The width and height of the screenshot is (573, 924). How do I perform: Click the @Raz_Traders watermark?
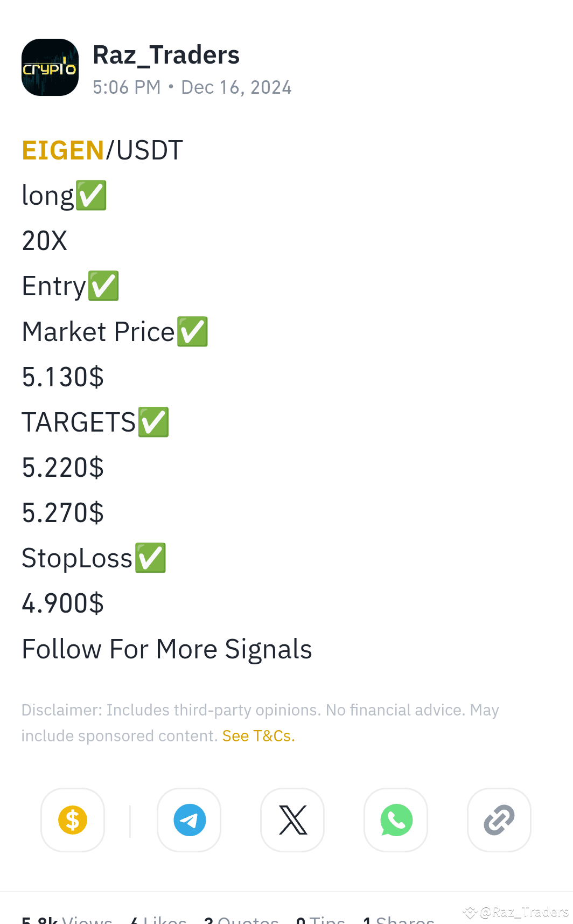[516, 912]
